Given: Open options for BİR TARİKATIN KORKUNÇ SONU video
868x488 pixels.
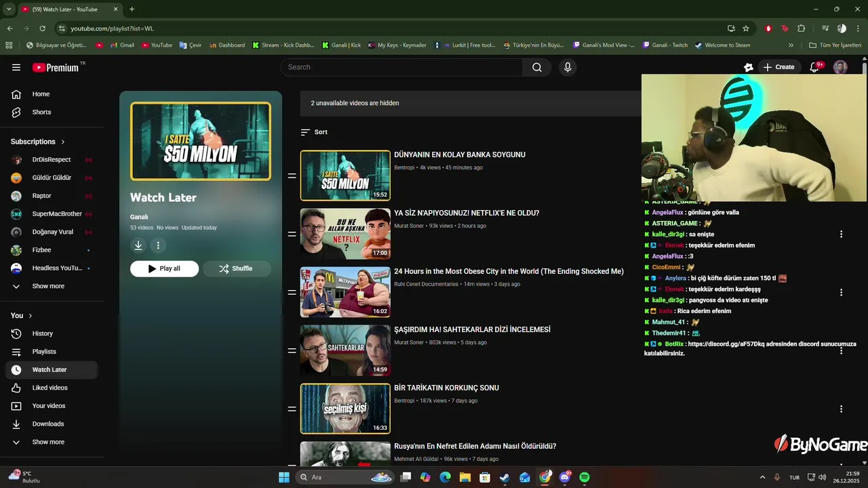Looking at the screenshot, I should (841, 409).
